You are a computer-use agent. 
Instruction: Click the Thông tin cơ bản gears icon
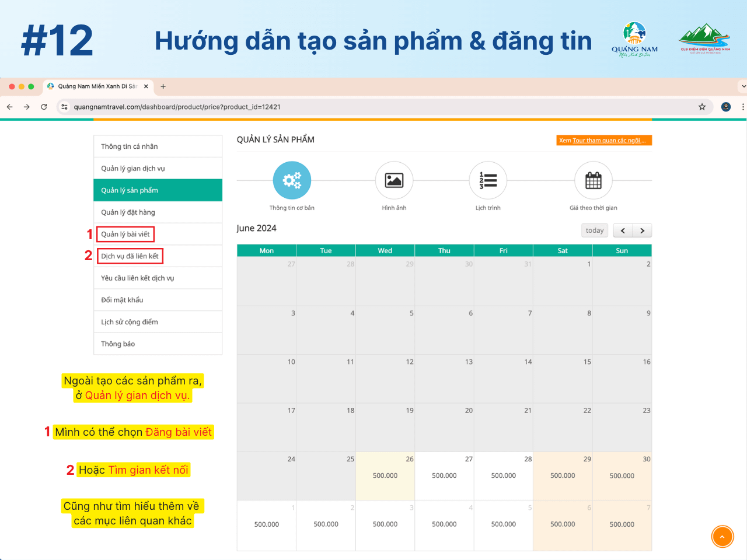pyautogui.click(x=292, y=180)
